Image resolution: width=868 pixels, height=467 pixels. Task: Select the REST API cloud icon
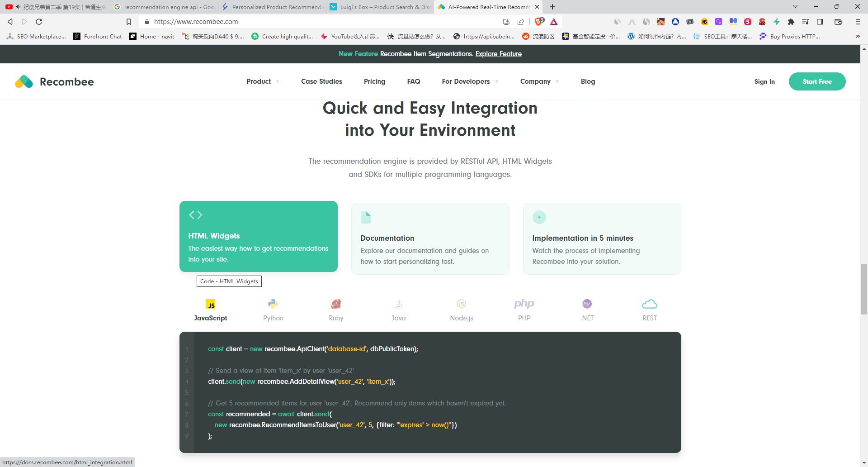(649, 304)
